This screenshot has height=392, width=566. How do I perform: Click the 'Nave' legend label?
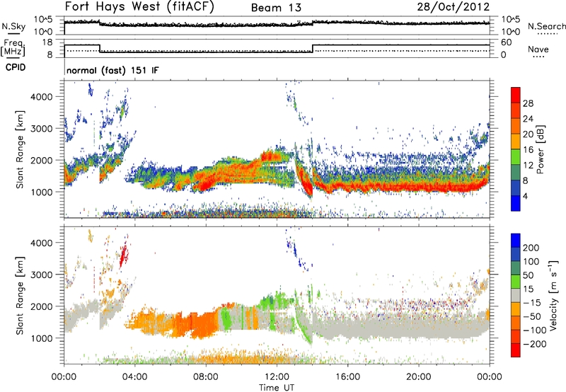[538, 50]
